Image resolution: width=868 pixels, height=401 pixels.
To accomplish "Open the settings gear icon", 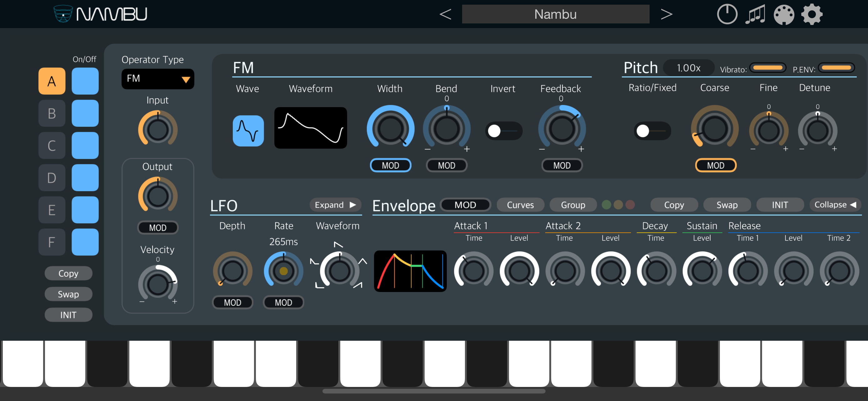I will [812, 14].
